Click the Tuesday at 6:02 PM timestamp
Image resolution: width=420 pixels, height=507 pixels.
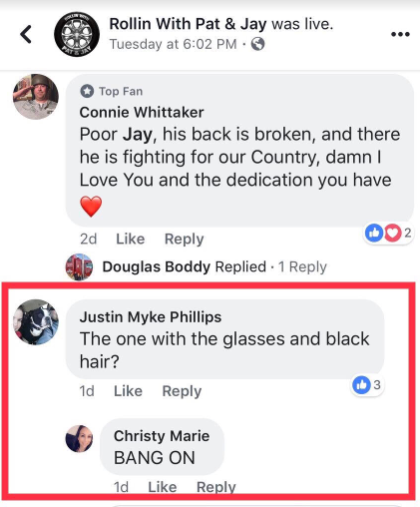tap(173, 44)
